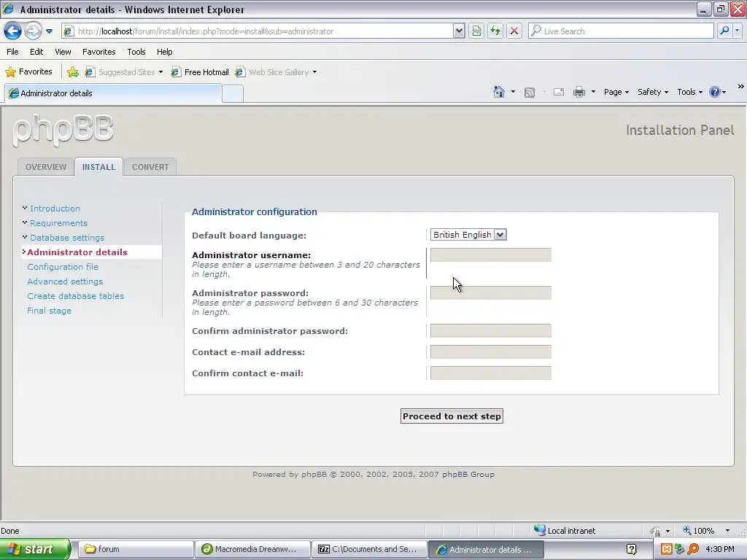Click the Requirements sidebar link
Screen dimensions: 747x560
[x=58, y=223]
